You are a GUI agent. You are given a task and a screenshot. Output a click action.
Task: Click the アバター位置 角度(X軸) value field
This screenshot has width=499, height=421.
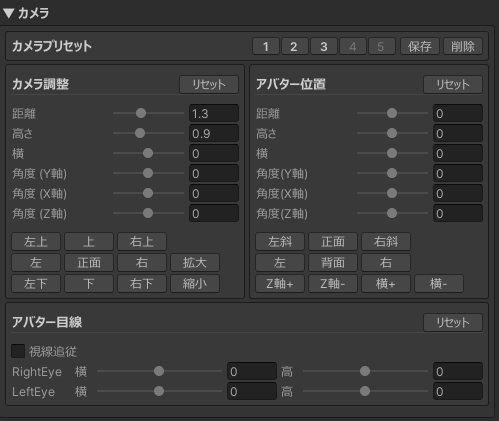458,193
